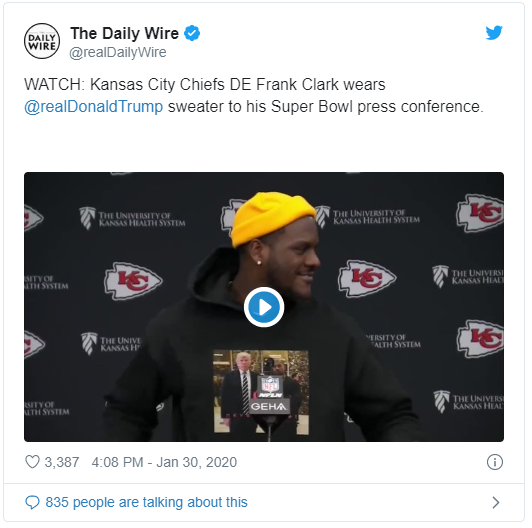Screen dimensions: 532x528
Task: Open the 4:08 PM - Jan 30, 2020 timestamp
Action: (164, 462)
